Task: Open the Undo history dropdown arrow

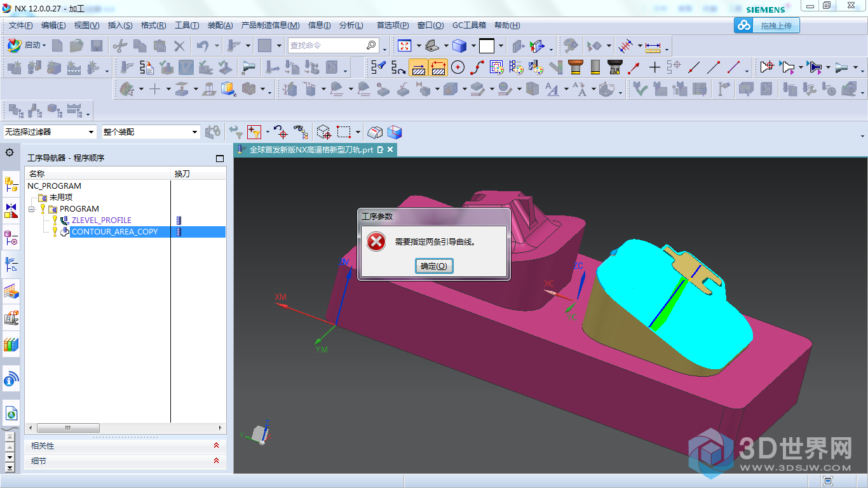Action: tap(217, 46)
